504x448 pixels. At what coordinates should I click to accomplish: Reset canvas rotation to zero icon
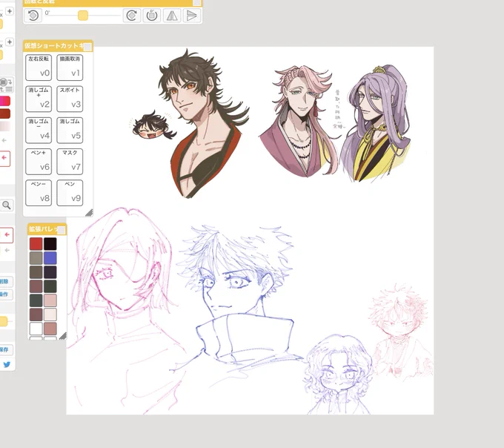pyautogui.click(x=152, y=16)
